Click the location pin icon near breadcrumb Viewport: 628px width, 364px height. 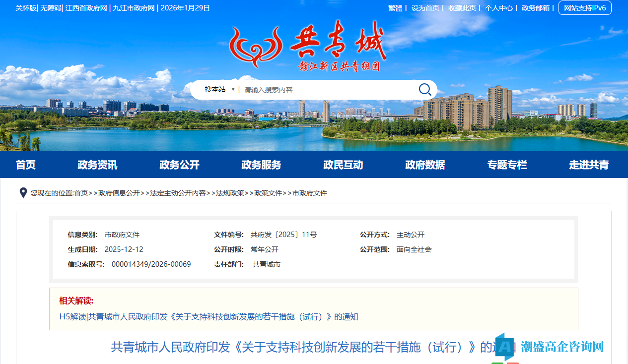pyautogui.click(x=23, y=193)
